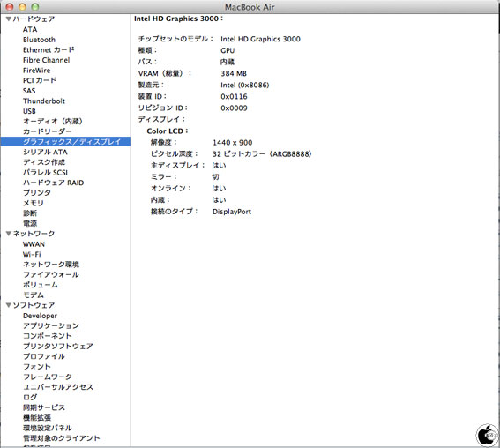Select 診断 in the hardware list
The height and width of the screenshot is (448, 500).
click(x=30, y=213)
